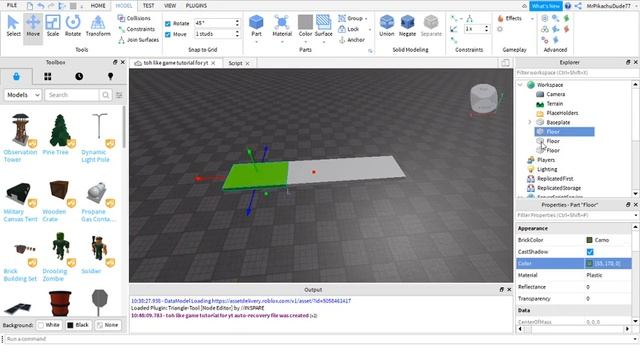
Task: Switch to the HOME ribbon tab
Action: click(98, 6)
